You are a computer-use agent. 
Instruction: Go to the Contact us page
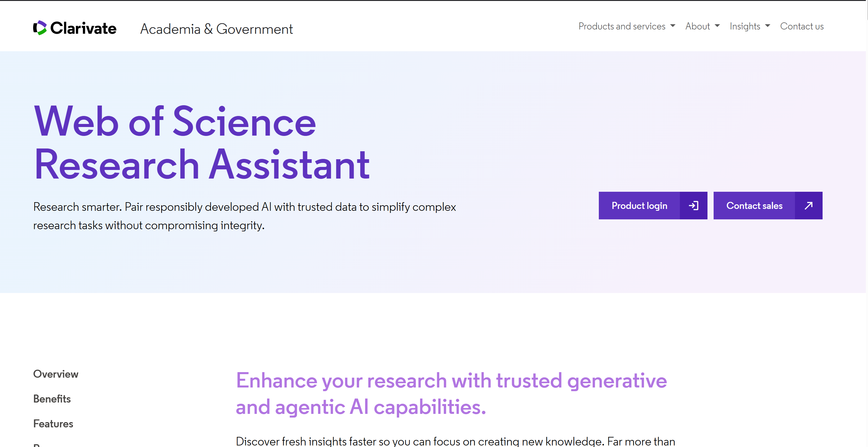pyautogui.click(x=802, y=26)
